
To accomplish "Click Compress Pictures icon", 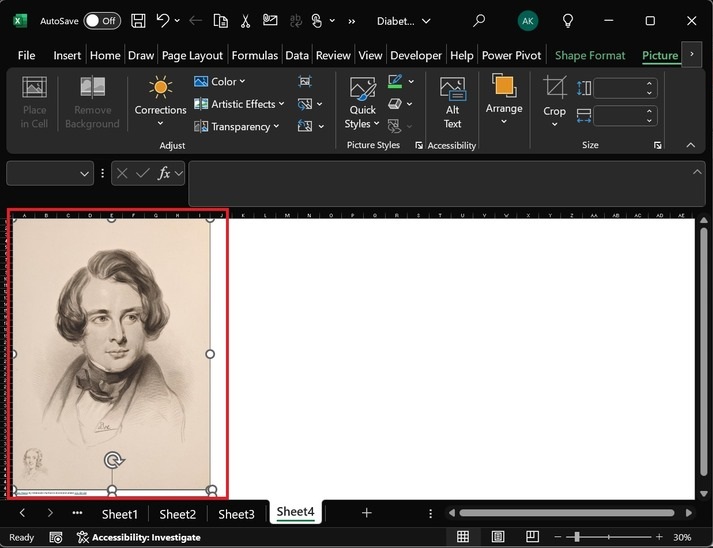I will coord(305,81).
